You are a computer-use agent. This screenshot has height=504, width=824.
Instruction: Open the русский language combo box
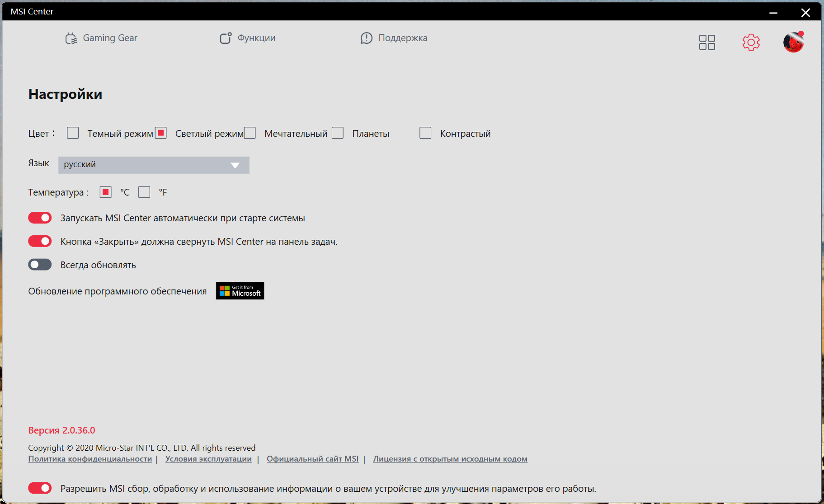[154, 165]
